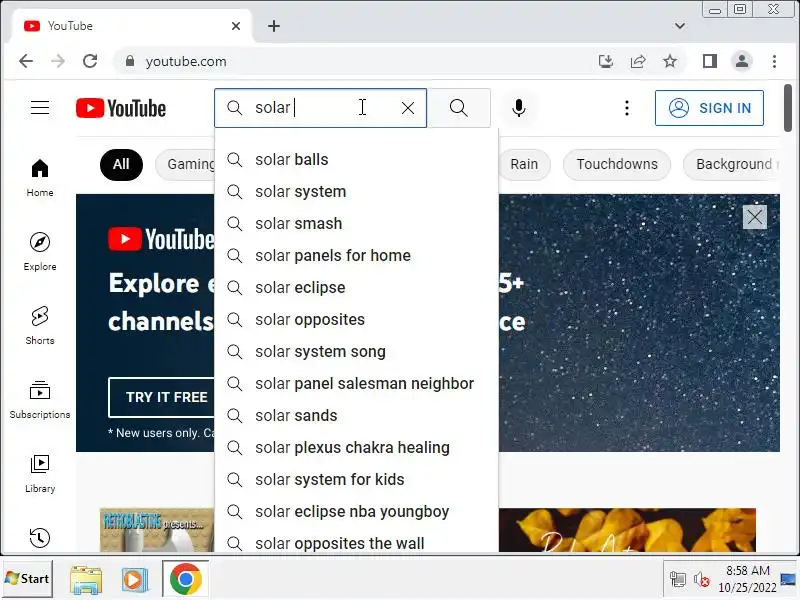Launch Windows Media Player from taskbar
800x600 pixels.
(x=135, y=579)
